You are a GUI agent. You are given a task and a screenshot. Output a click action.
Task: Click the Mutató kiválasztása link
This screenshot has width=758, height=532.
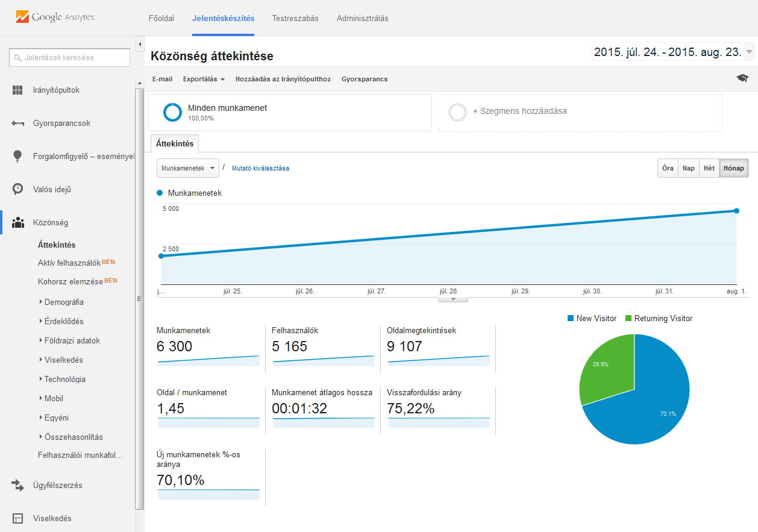pyautogui.click(x=260, y=169)
